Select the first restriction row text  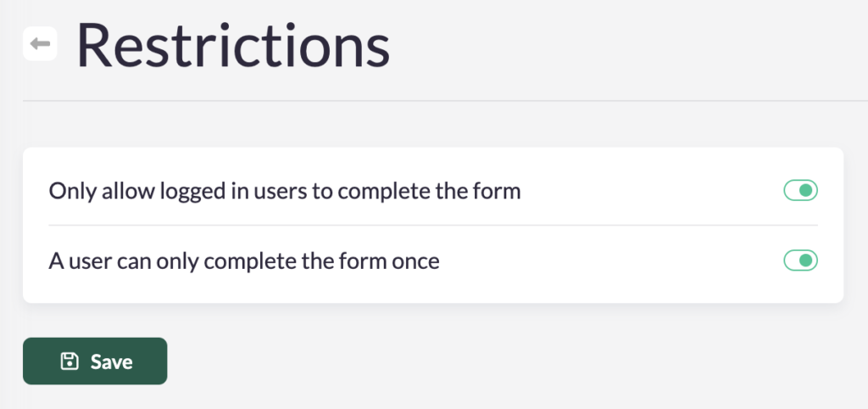pyautogui.click(x=284, y=191)
